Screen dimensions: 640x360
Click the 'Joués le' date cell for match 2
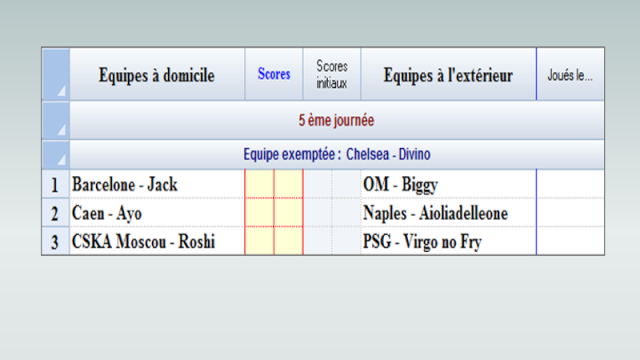click(x=570, y=213)
